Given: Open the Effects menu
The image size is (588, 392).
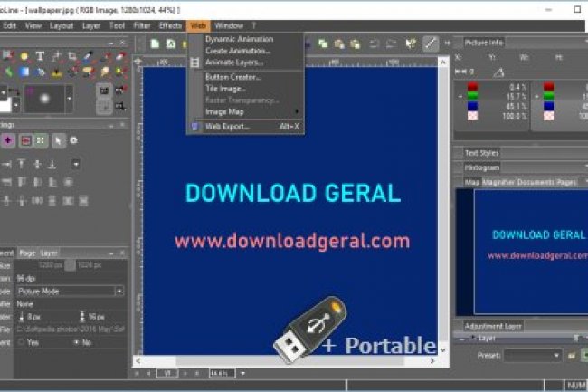Looking at the screenshot, I should [x=170, y=25].
